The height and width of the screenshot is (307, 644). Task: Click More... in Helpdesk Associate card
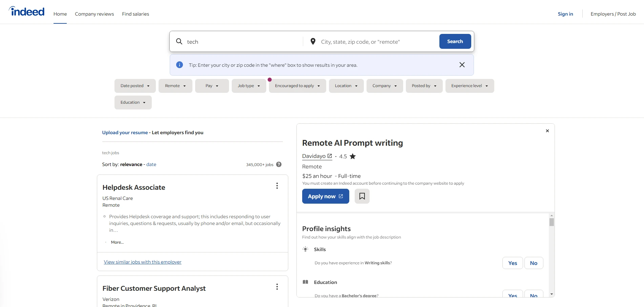click(117, 242)
